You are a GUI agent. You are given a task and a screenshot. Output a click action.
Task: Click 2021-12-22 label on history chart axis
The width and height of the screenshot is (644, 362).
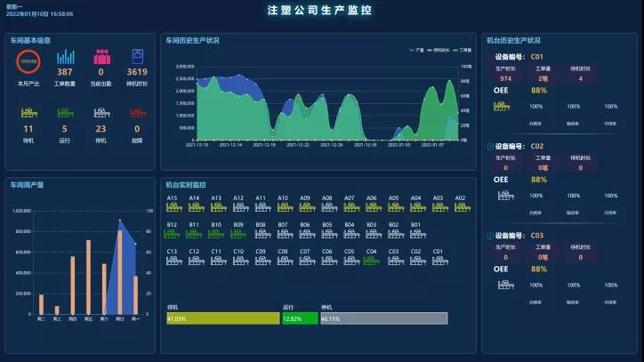coord(298,145)
